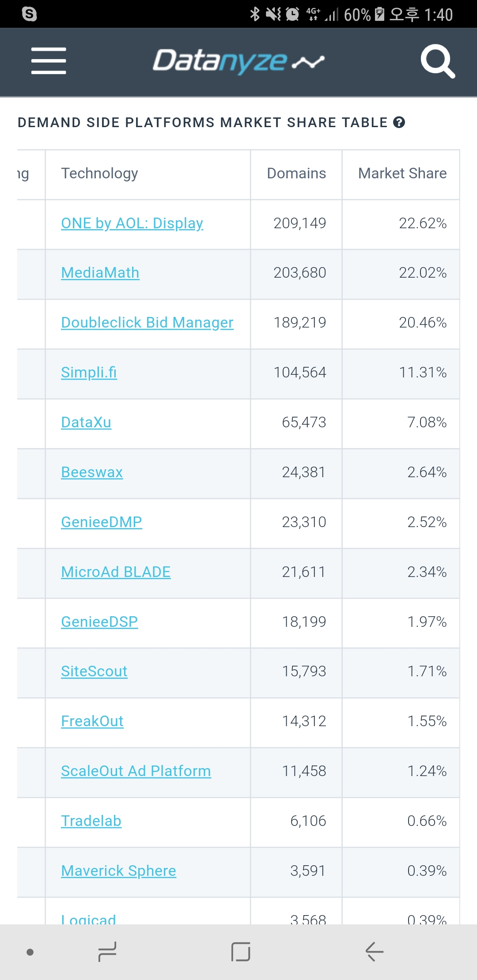Select the Beeswax link
Image resolution: width=477 pixels, height=980 pixels.
pos(92,472)
